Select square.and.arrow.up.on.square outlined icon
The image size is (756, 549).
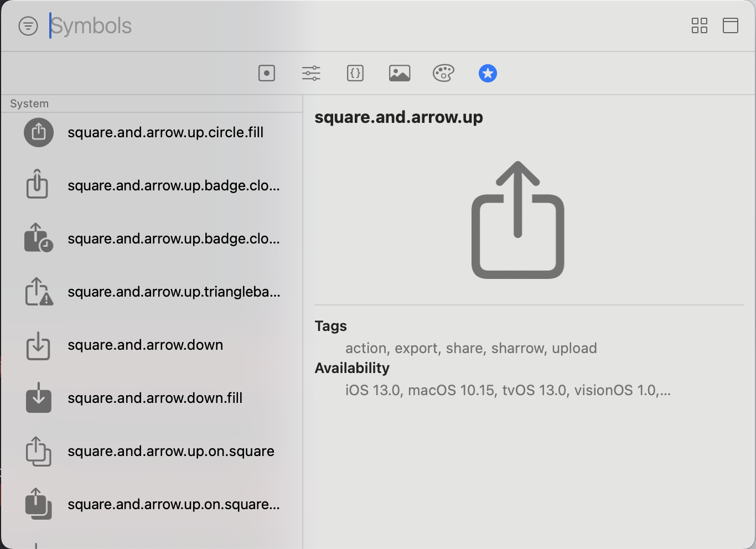click(38, 452)
